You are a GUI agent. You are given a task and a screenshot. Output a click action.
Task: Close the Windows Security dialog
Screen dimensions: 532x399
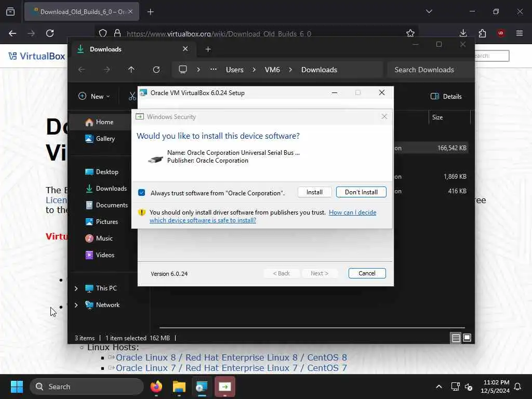tap(384, 117)
